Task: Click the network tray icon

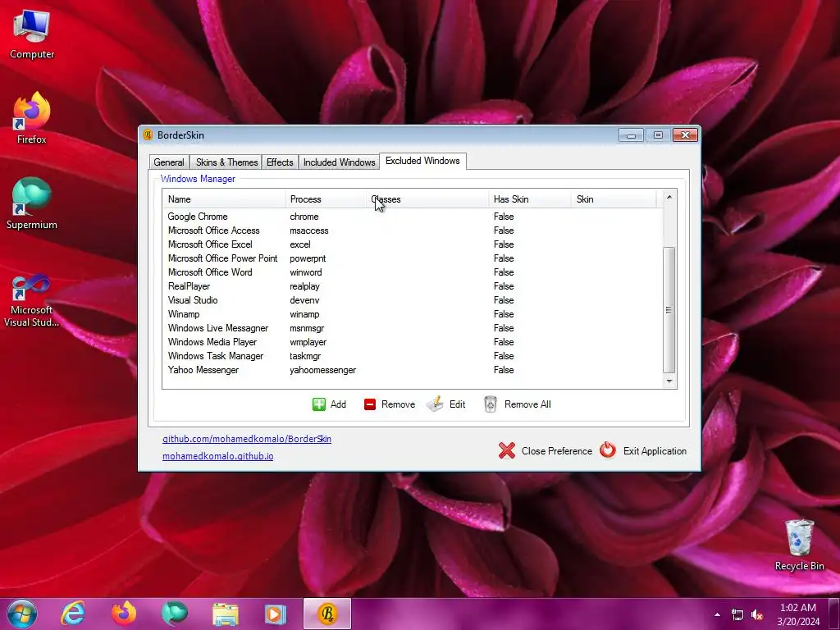Action: click(x=737, y=614)
